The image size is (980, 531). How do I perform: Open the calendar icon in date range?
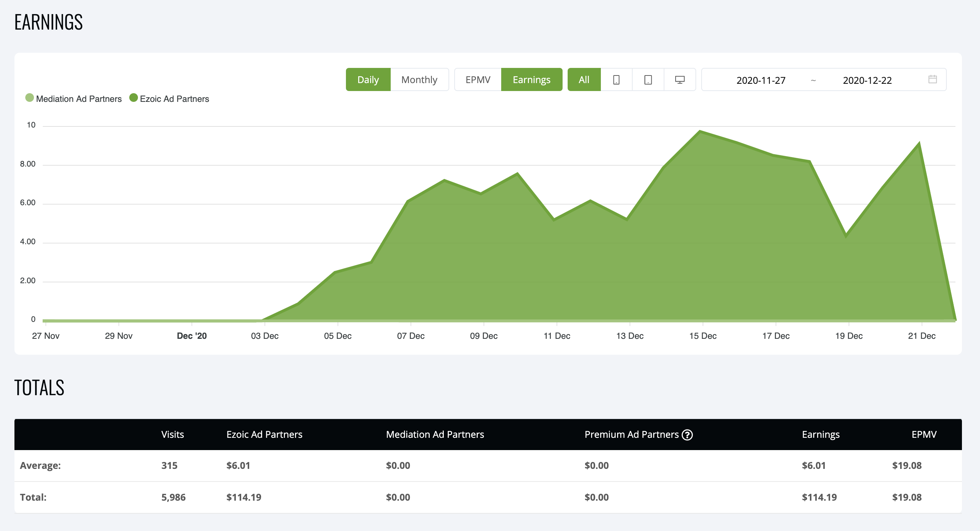(932, 79)
